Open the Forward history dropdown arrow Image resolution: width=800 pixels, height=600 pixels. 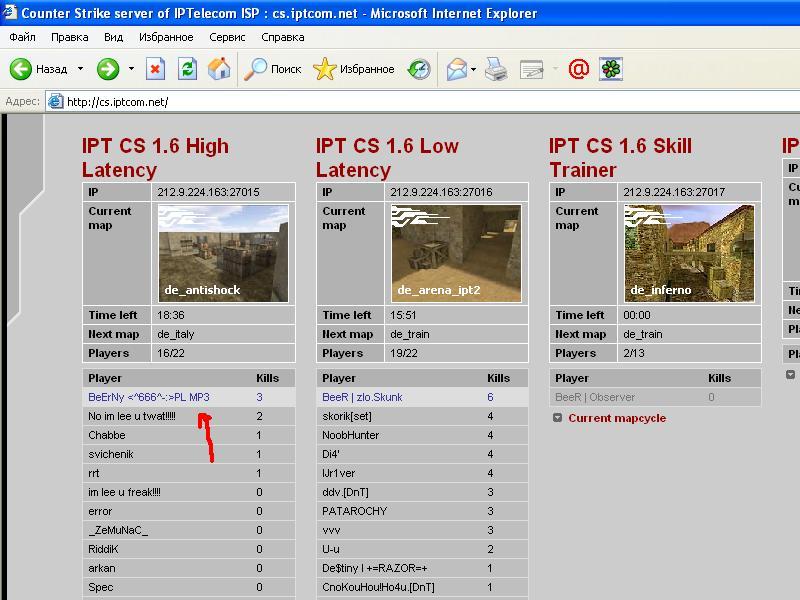[131, 68]
